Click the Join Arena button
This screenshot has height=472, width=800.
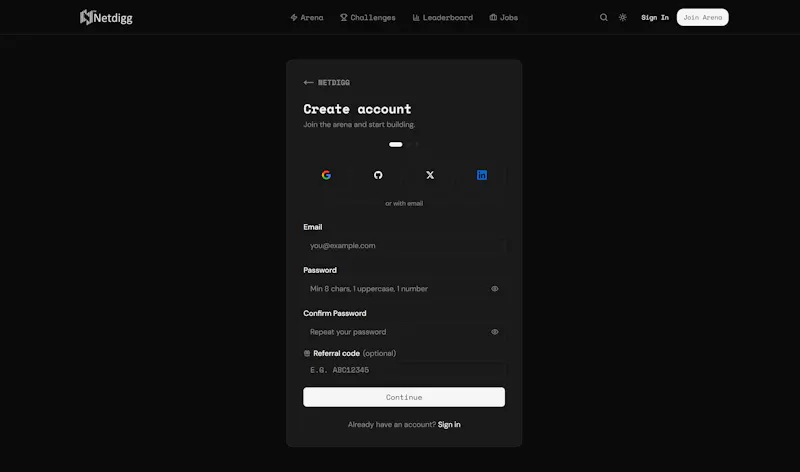[x=703, y=17]
